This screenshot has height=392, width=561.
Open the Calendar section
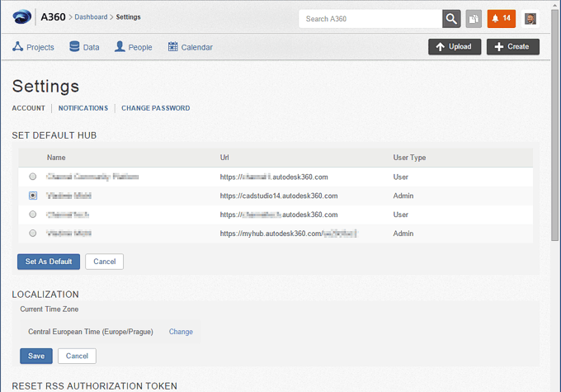point(191,47)
